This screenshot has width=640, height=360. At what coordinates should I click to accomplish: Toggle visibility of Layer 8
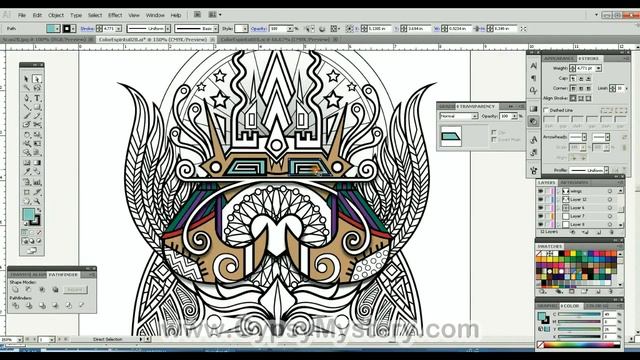[x=540, y=224]
